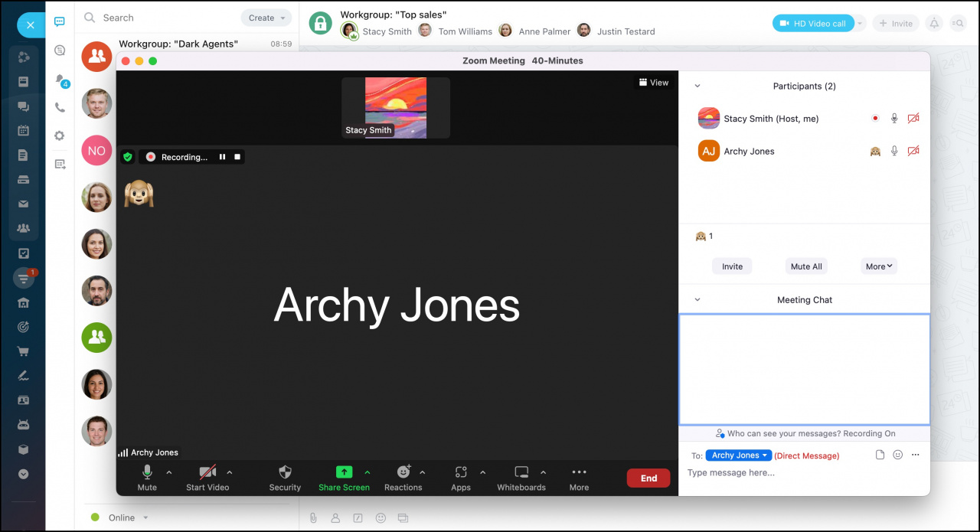Click Invite in Participants panel

(732, 266)
